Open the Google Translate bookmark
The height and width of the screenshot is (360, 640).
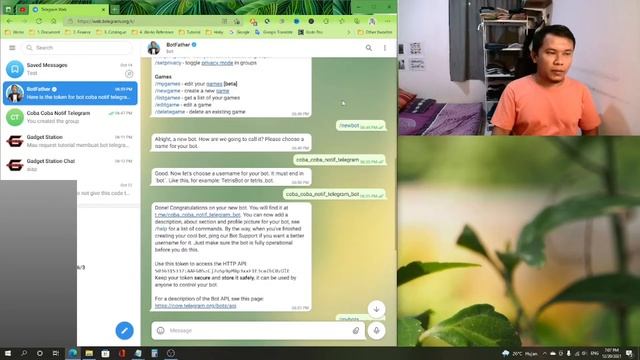(274, 32)
